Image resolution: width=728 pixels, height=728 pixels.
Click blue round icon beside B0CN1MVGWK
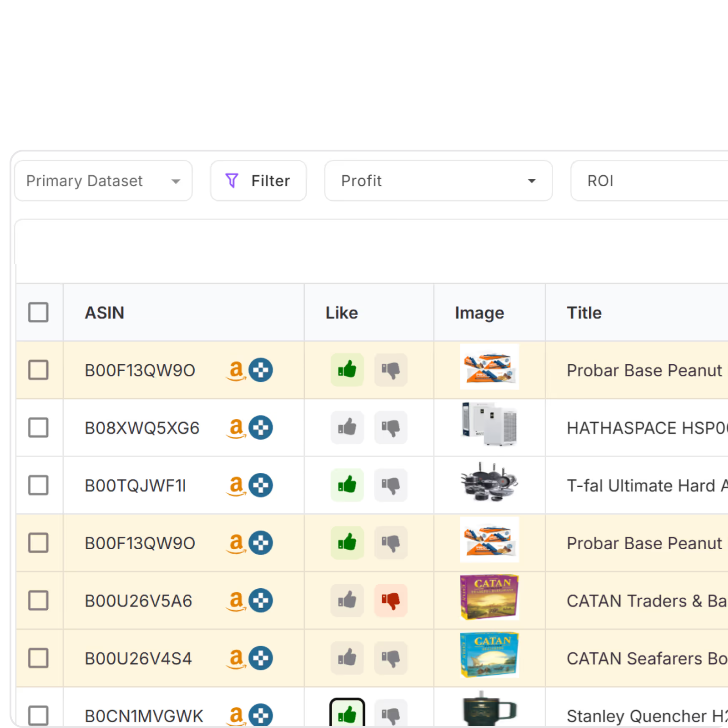click(261, 715)
